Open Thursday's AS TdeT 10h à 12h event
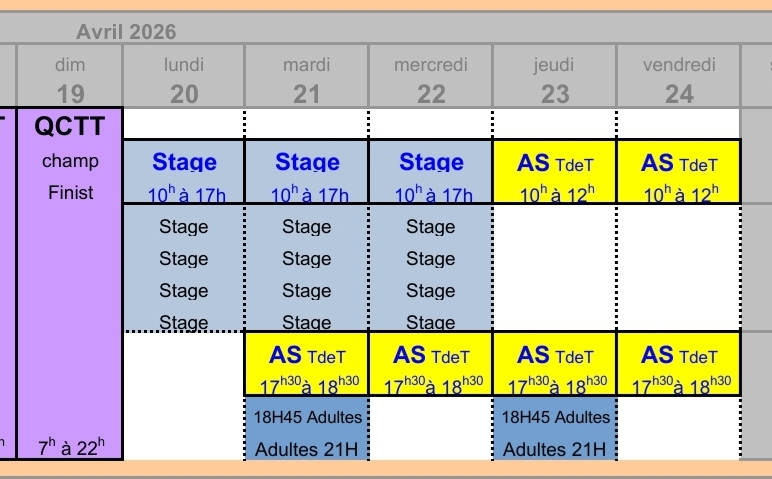The width and height of the screenshot is (772, 479). [554, 173]
